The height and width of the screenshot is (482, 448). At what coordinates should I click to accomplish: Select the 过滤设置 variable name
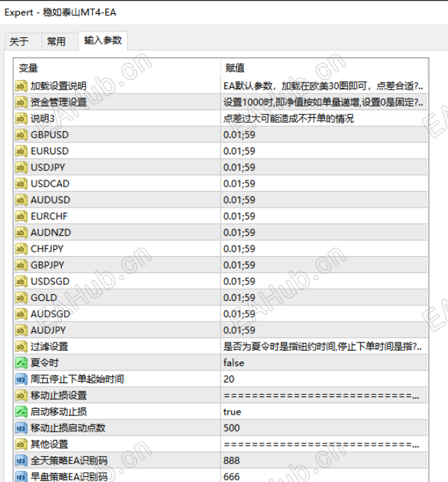(x=49, y=347)
